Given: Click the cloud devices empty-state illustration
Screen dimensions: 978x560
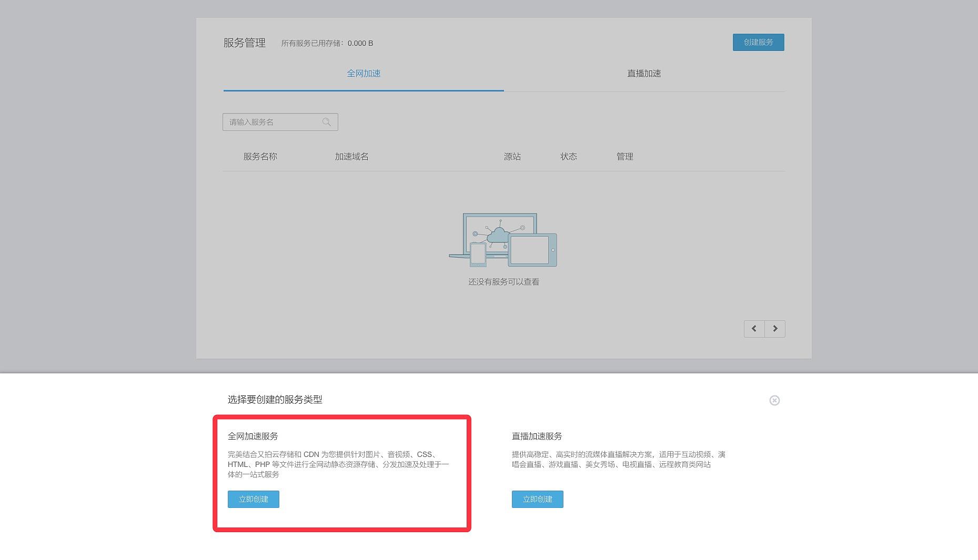Looking at the screenshot, I should point(503,240).
